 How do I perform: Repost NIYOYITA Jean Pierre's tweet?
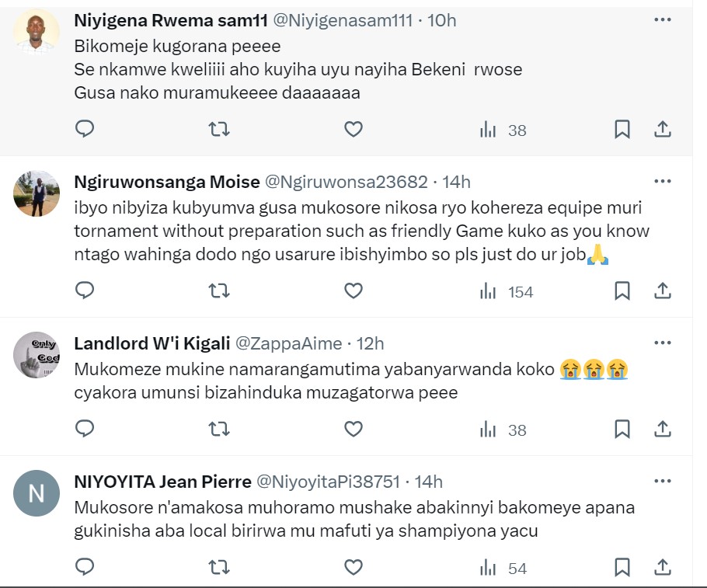point(219,568)
